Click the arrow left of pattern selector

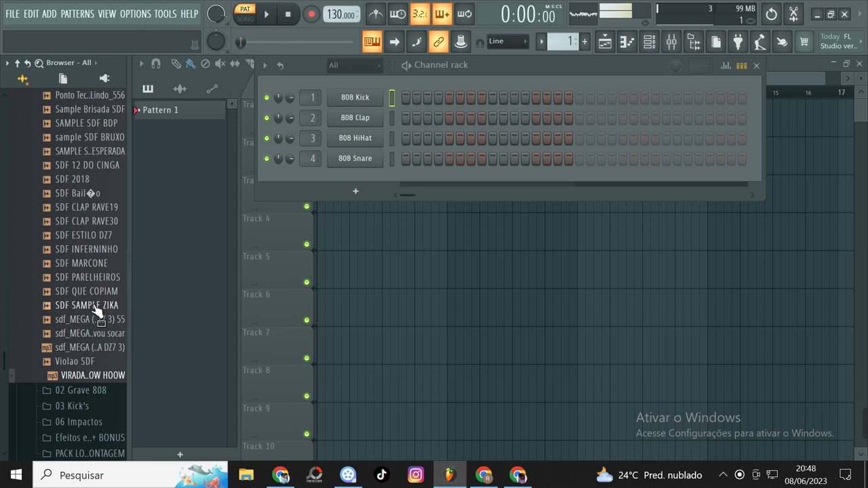point(541,42)
